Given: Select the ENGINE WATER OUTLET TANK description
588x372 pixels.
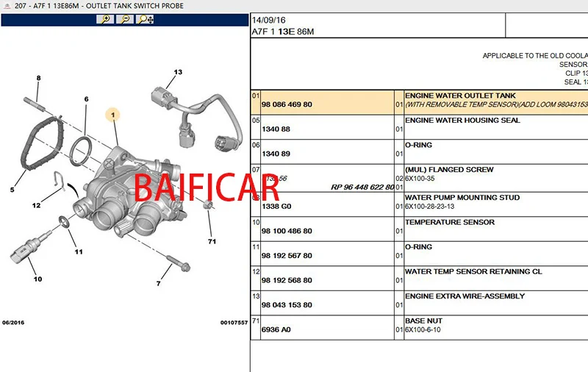Looking at the screenshot, I should [460, 96].
